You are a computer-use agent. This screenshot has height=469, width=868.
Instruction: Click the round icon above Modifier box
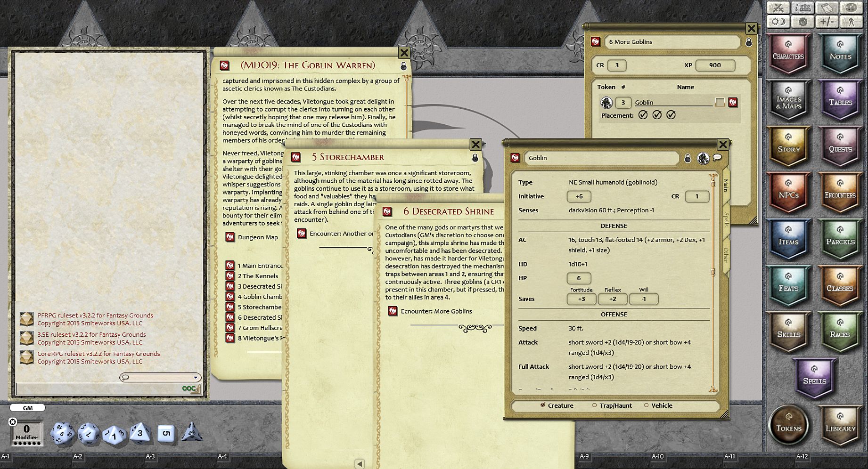[x=13, y=422]
